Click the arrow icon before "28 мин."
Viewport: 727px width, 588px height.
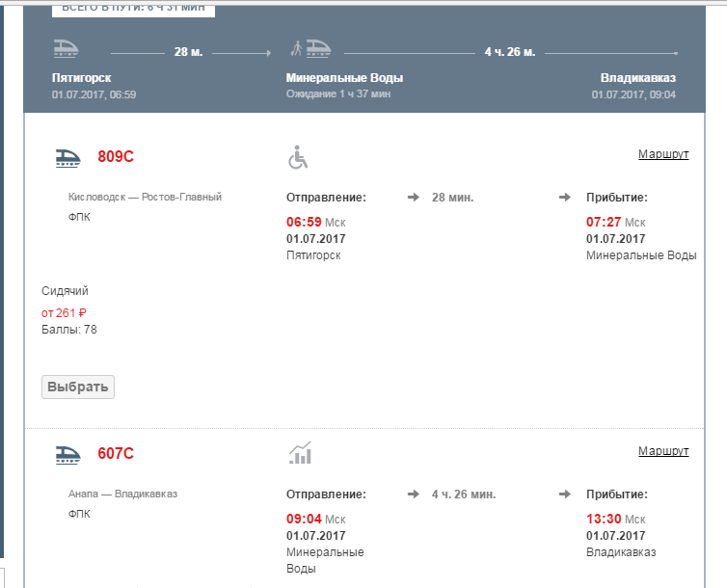click(413, 198)
